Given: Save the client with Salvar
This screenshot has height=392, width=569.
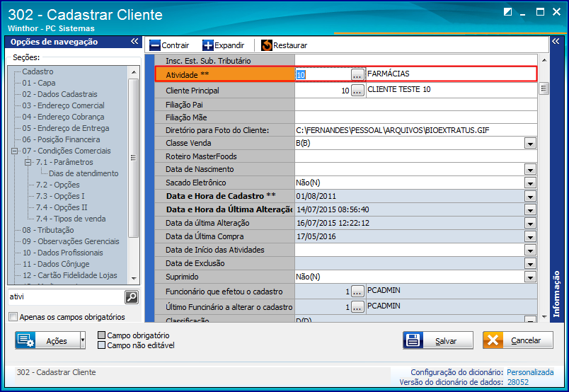Looking at the screenshot, I should coord(438,340).
